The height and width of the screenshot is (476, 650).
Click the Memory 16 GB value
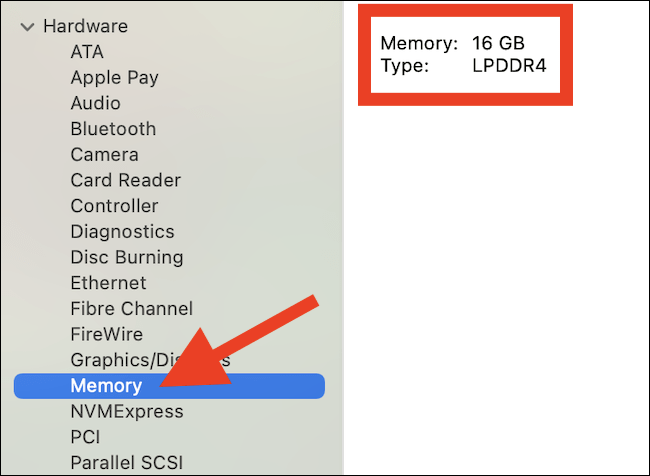point(498,44)
